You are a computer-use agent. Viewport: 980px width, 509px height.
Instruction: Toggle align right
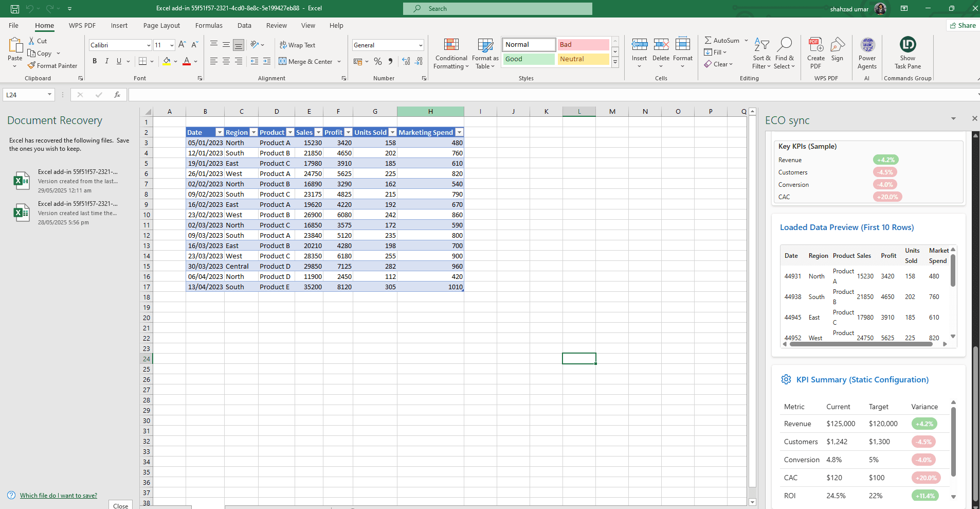tap(239, 61)
